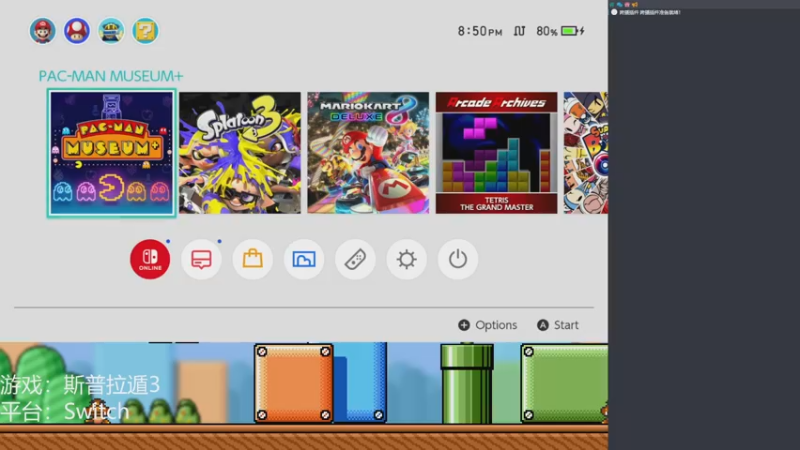Screen dimensions: 800x450
Task: Open the Album icon
Action: click(304, 259)
